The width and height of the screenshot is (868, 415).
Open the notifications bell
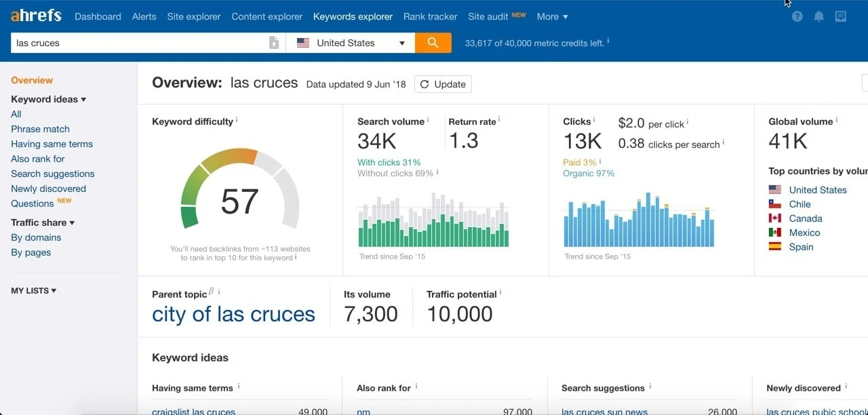[819, 16]
